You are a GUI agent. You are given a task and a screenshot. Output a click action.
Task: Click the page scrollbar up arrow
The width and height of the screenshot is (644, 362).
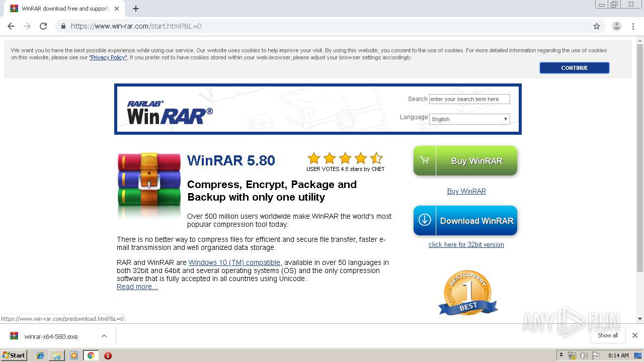click(x=640, y=40)
